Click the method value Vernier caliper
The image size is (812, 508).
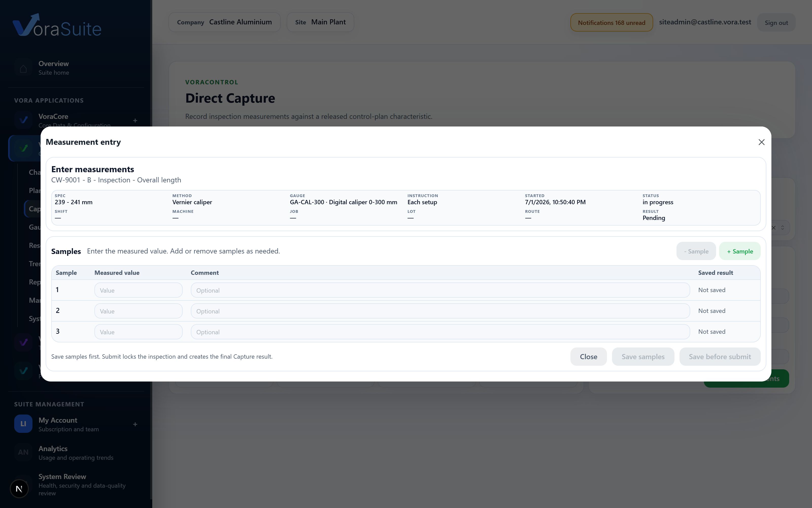[192, 202]
